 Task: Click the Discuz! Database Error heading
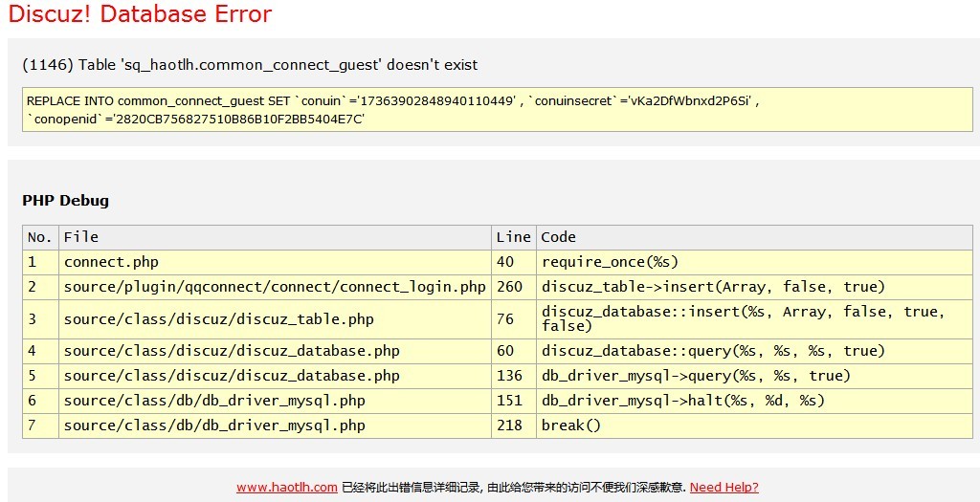click(140, 14)
